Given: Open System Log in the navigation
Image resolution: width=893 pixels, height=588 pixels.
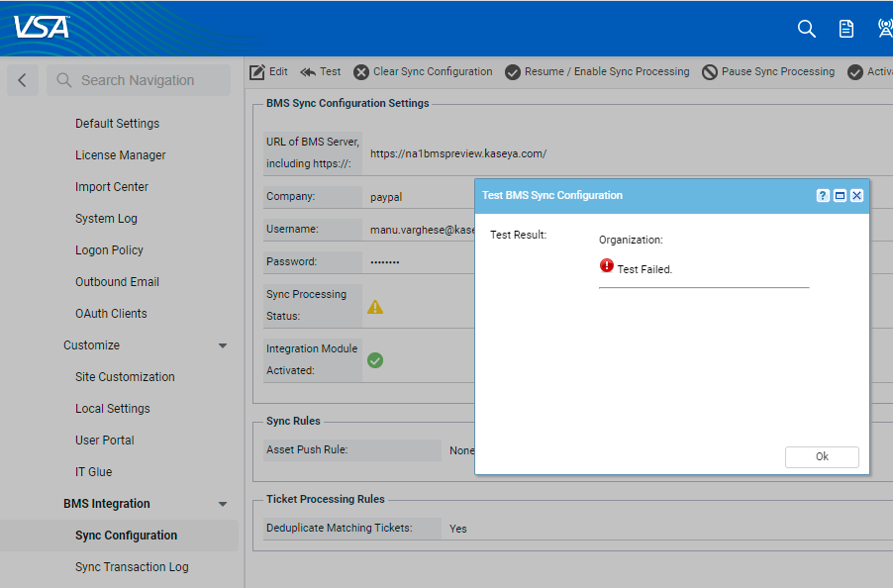Looking at the screenshot, I should click(106, 219).
